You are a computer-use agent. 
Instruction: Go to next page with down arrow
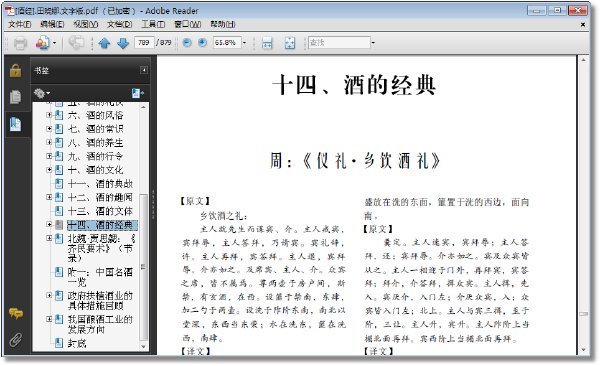pyautogui.click(x=123, y=43)
